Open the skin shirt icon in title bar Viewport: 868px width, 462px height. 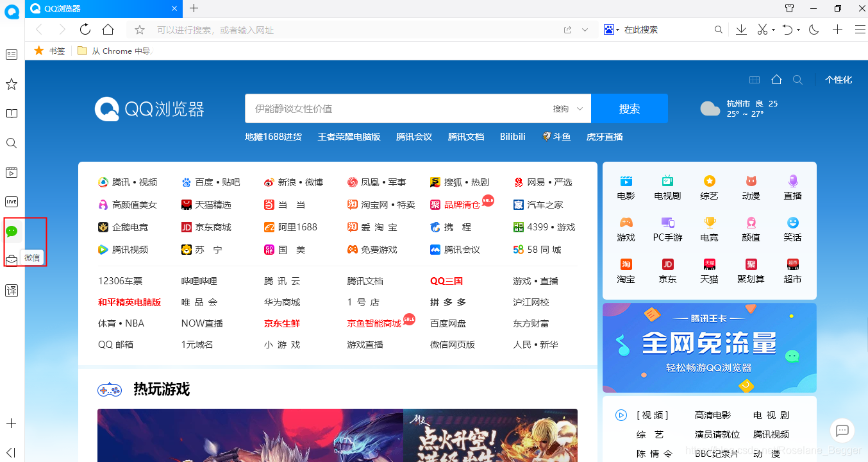point(790,8)
